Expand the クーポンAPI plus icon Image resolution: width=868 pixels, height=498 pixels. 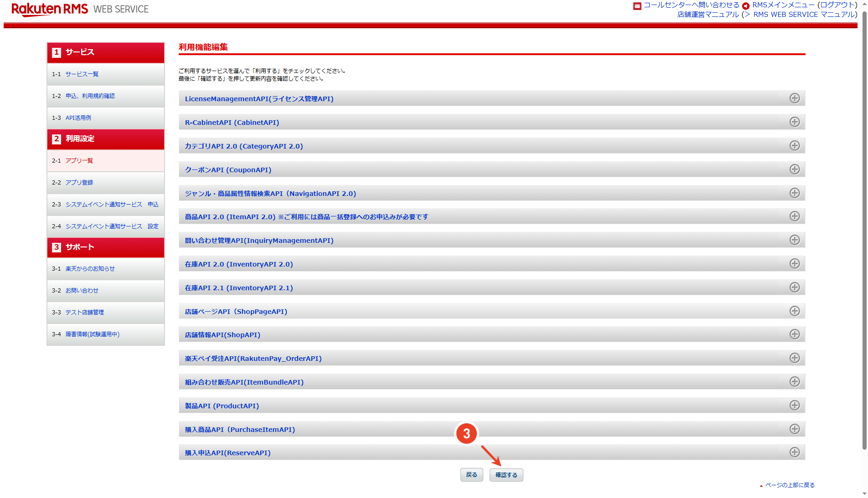click(795, 169)
